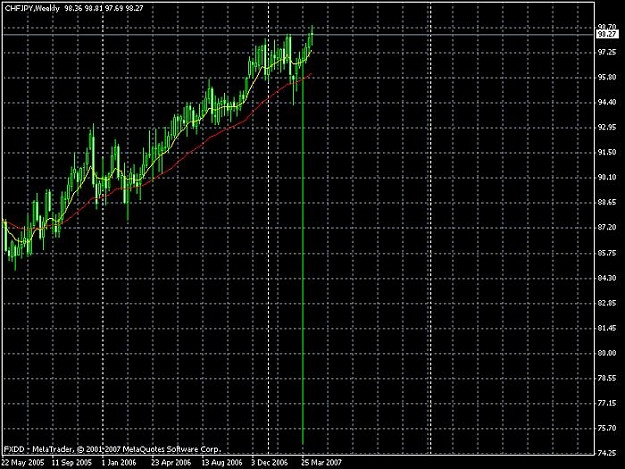Click the date label 11 Sep 2005

[x=72, y=463]
